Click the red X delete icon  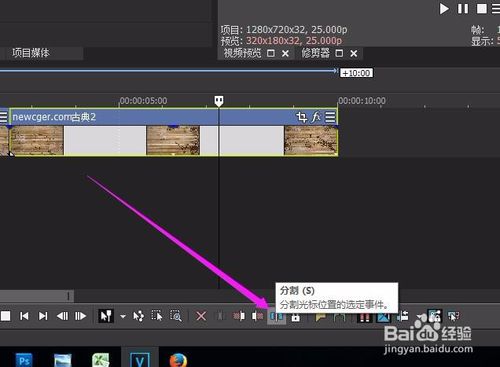pyautogui.click(x=201, y=316)
